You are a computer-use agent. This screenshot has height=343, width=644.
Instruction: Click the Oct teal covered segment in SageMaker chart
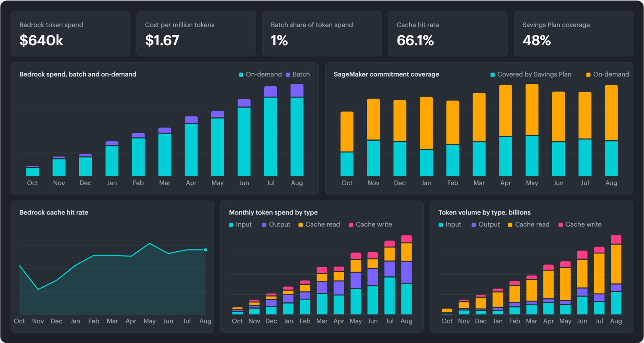[347, 164]
